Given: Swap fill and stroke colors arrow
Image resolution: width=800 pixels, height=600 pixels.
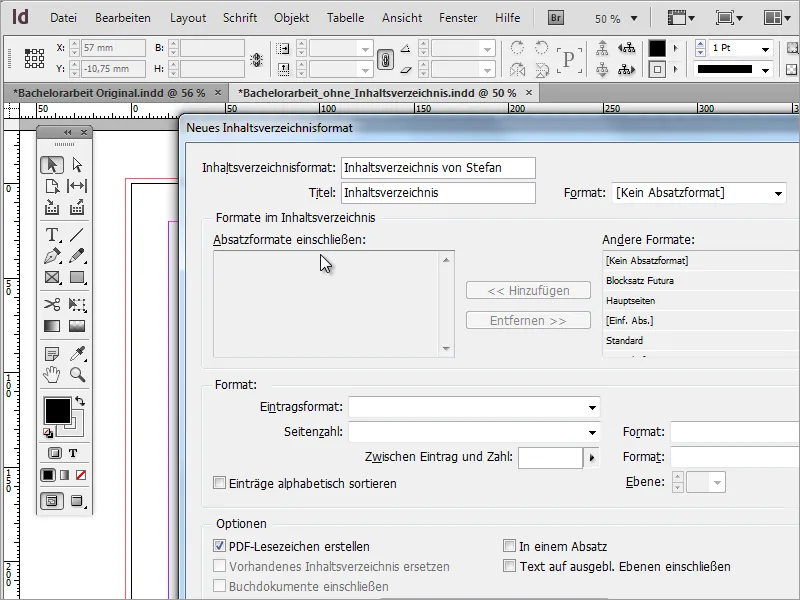Looking at the screenshot, I should (80, 401).
